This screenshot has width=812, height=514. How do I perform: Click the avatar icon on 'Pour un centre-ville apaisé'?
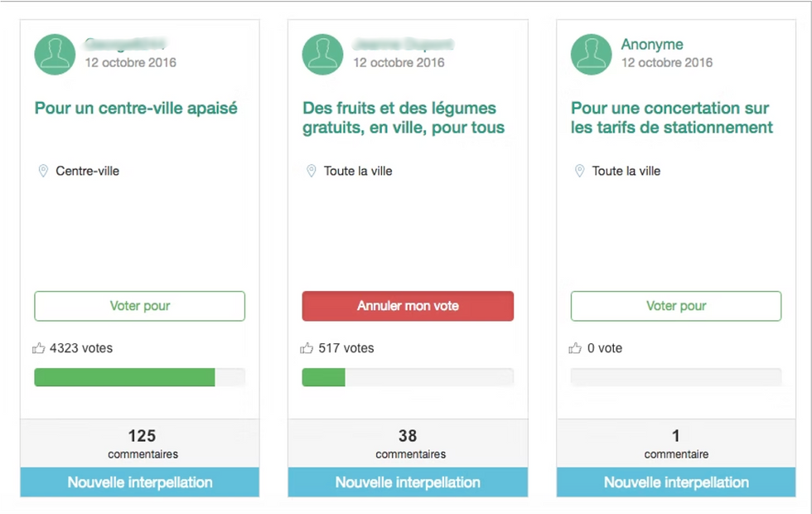pyautogui.click(x=55, y=54)
